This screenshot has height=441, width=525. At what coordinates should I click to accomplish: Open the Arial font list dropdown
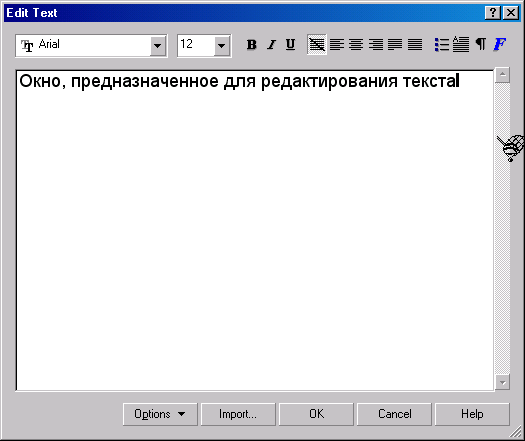click(x=157, y=46)
